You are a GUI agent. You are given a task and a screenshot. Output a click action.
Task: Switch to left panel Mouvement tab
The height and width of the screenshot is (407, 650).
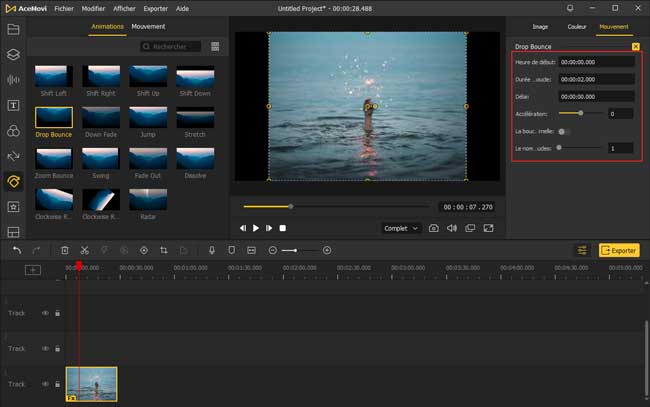coord(148,27)
